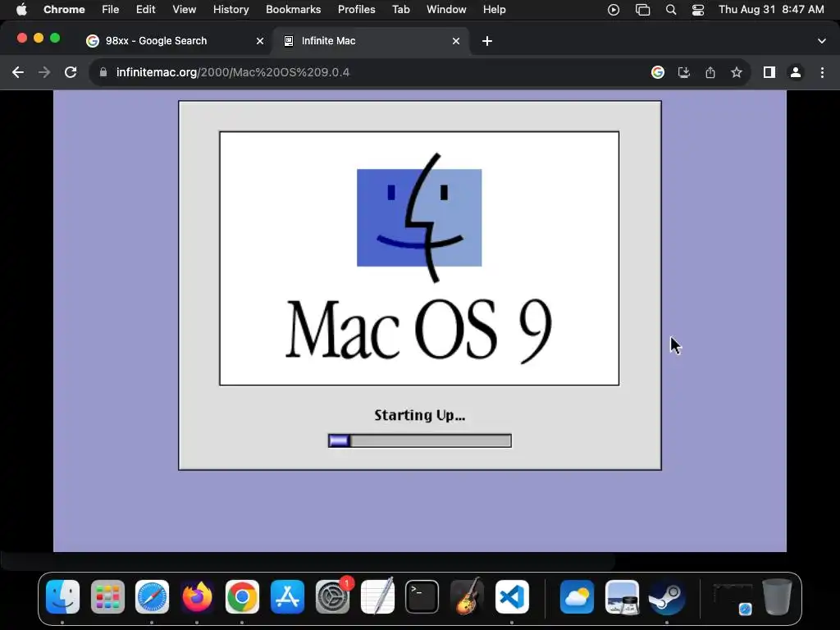This screenshot has width=840, height=630.
Task: Expand the tab search chevron
Action: (x=822, y=41)
